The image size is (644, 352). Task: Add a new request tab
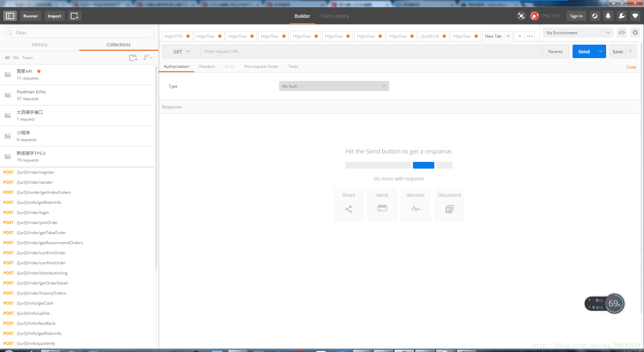(520, 36)
